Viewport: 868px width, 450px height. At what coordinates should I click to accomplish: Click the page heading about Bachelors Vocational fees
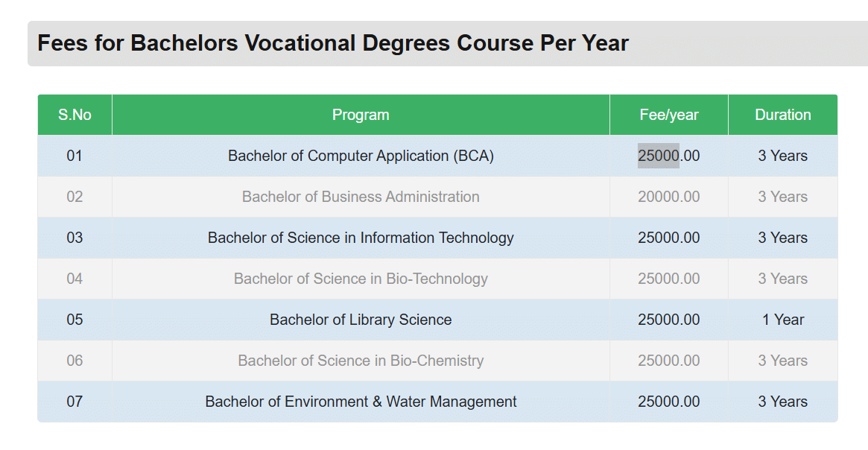point(333,43)
